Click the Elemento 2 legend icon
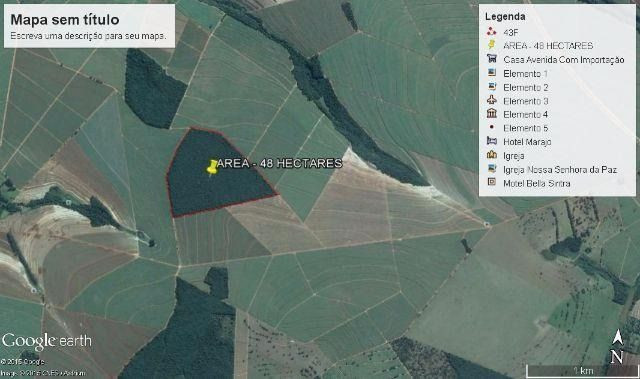The image size is (640, 379). tap(492, 86)
